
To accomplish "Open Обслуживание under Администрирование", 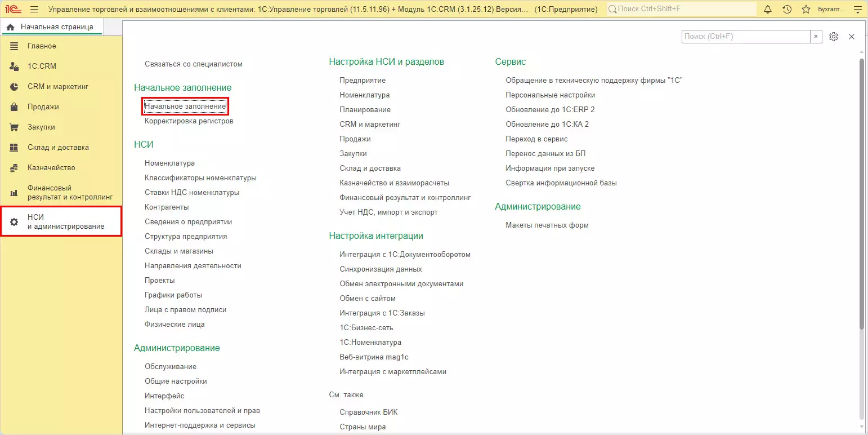I will 171,367.
